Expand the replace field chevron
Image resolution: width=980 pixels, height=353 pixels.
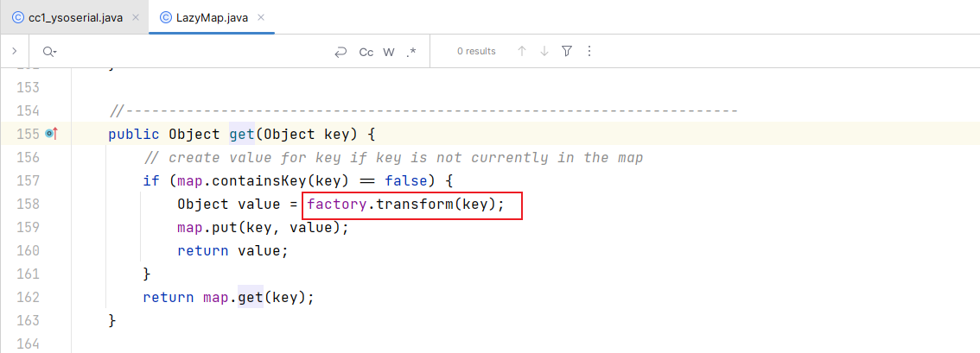pyautogui.click(x=14, y=51)
